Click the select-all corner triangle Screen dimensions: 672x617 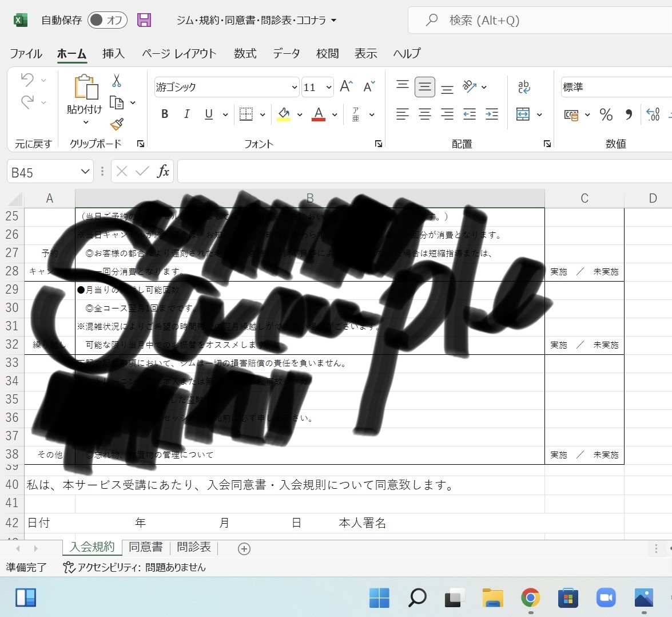[15, 199]
